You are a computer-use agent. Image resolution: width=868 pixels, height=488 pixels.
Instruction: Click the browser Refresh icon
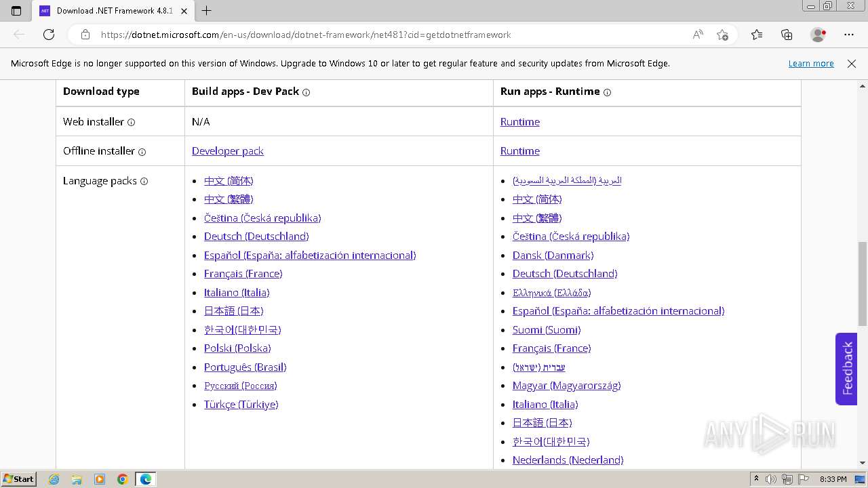click(48, 35)
